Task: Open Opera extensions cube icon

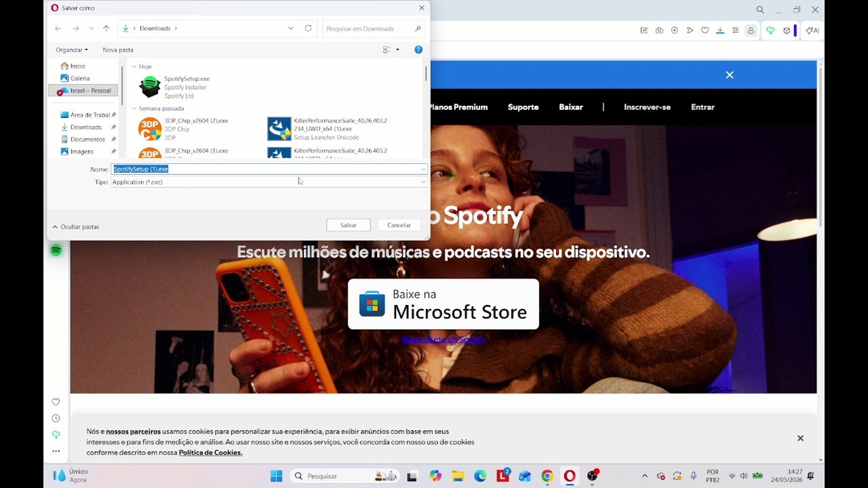Action: pos(787,30)
